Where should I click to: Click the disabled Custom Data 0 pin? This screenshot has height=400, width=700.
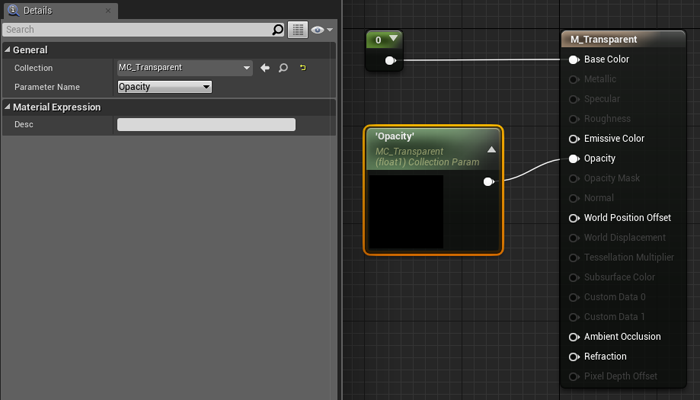click(574, 297)
